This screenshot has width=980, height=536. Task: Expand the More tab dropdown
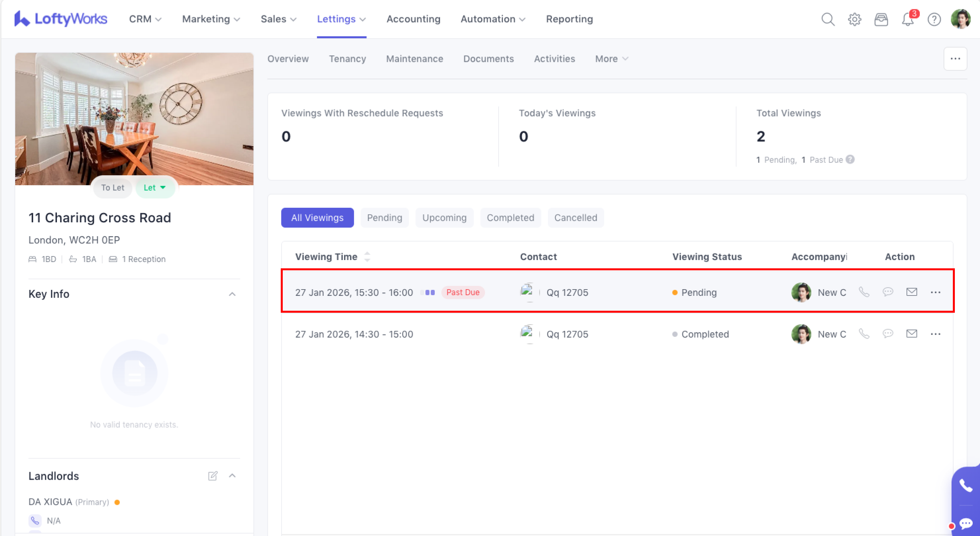tap(612, 59)
